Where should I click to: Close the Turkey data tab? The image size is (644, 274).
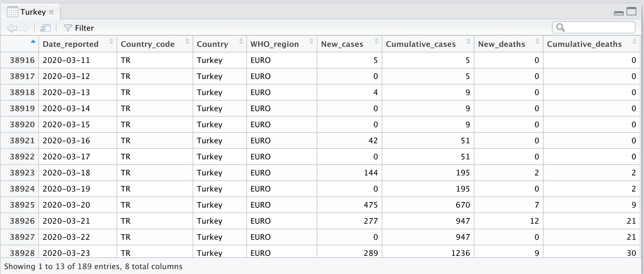click(x=52, y=12)
